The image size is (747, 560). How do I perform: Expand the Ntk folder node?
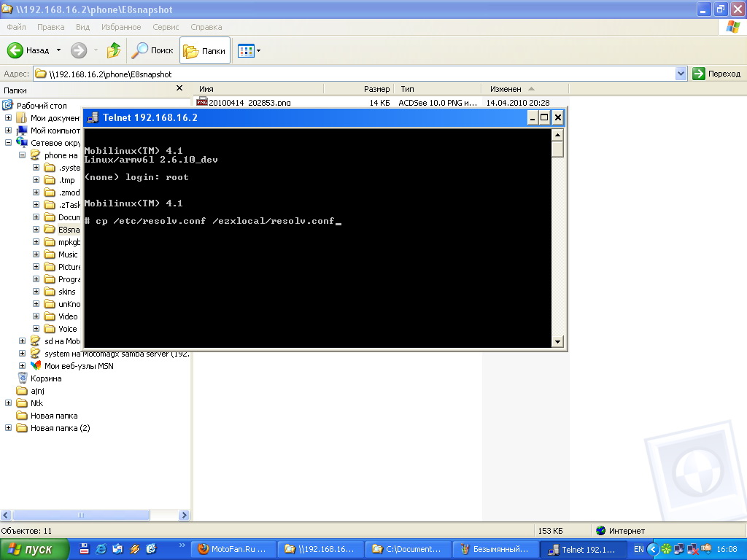point(8,402)
